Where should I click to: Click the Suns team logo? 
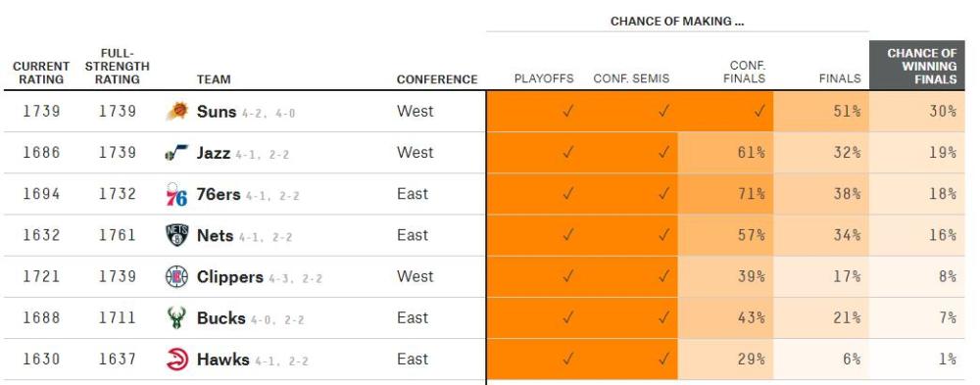(x=177, y=112)
